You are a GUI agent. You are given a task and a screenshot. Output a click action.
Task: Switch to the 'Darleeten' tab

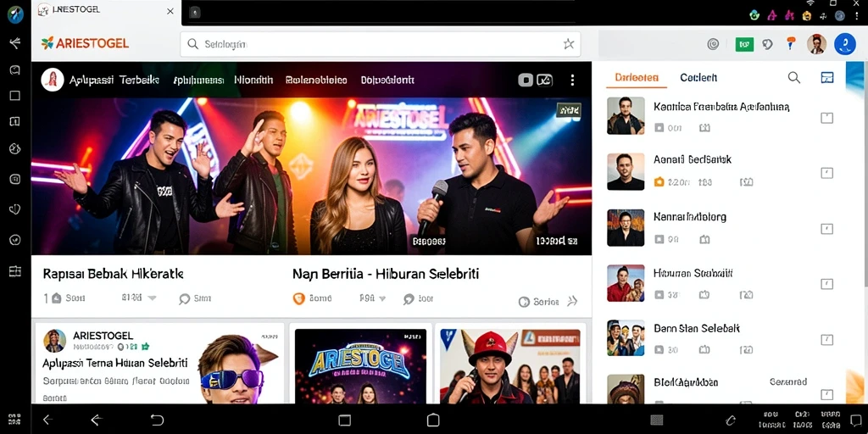point(637,77)
